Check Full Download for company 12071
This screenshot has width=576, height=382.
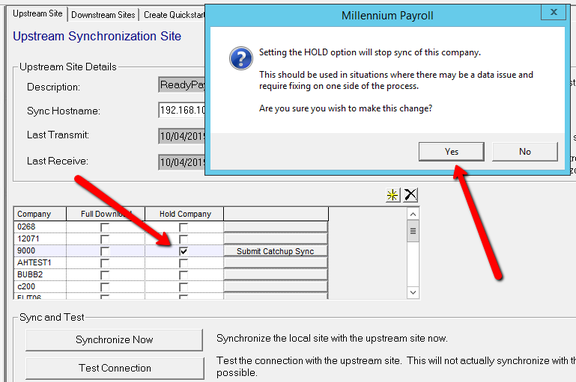105,239
